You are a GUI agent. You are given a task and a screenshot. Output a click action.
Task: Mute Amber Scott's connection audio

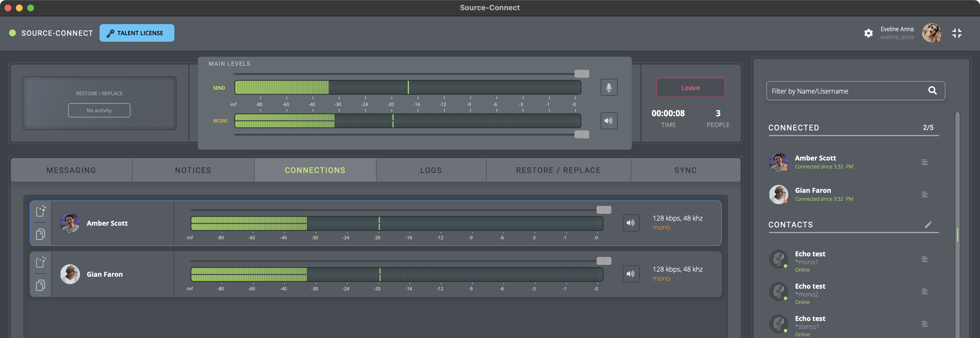630,223
